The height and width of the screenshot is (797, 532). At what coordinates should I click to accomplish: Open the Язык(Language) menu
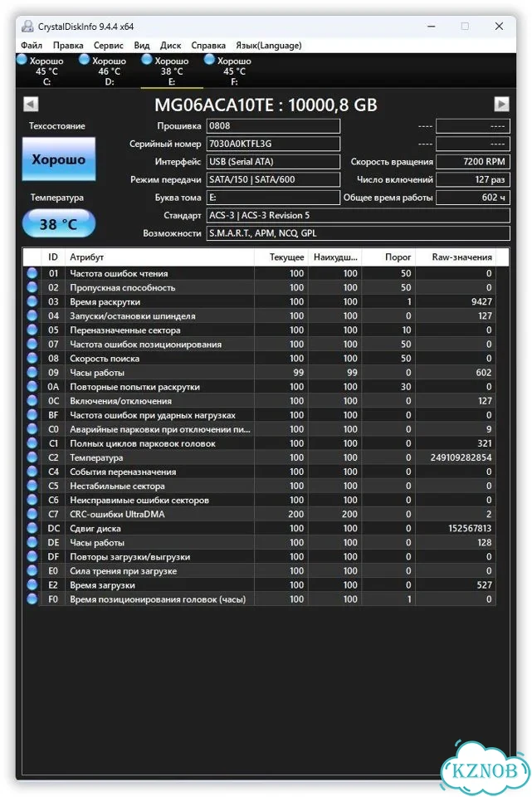point(269,45)
